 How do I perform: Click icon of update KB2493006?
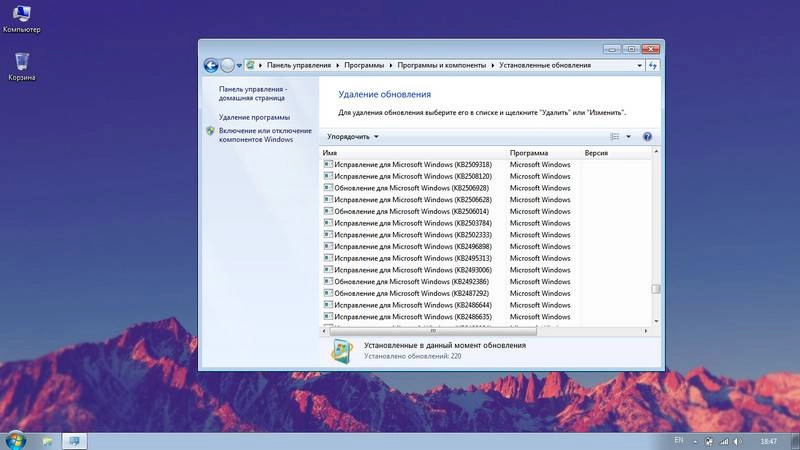tap(328, 270)
